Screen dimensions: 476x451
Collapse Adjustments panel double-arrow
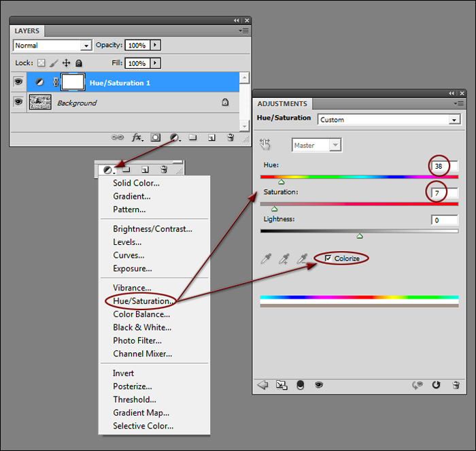click(452, 93)
